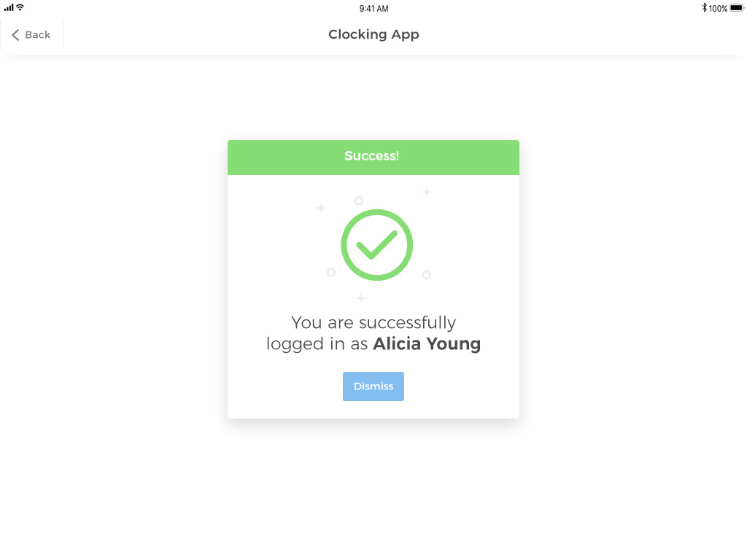The width and height of the screenshot is (747, 560).
Task: Click the "You are successfully" message line
Action: 373,322
